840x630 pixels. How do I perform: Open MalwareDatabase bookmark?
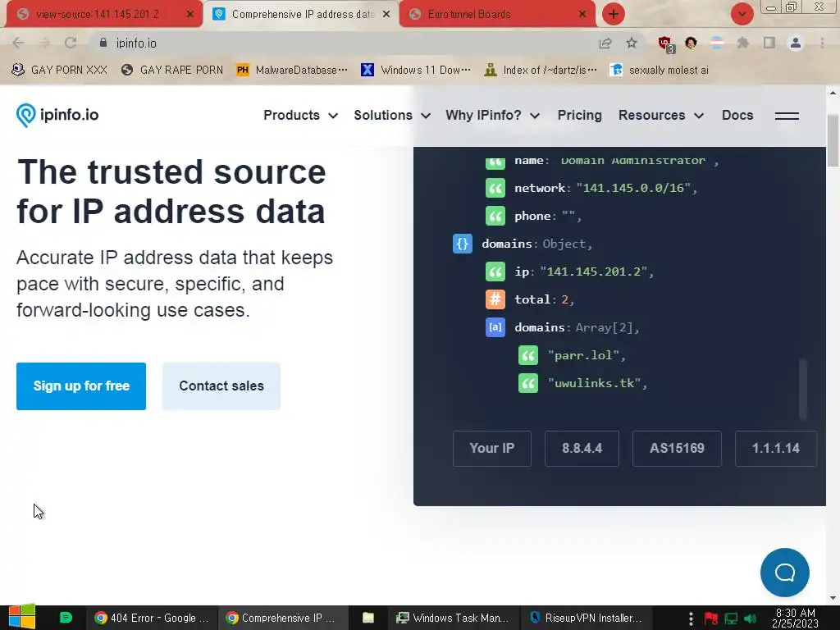[292, 70]
